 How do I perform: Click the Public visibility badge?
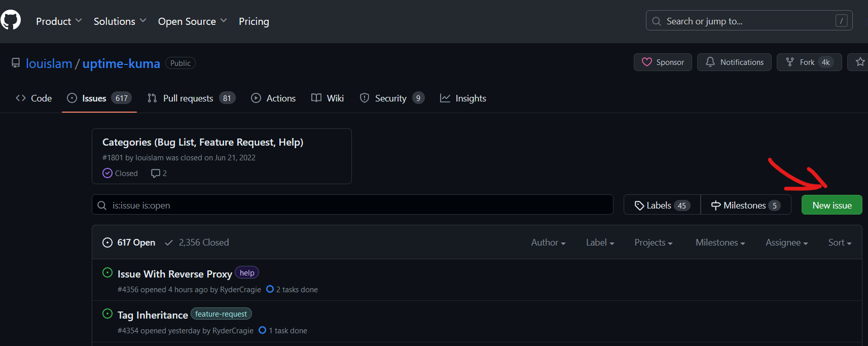pyautogui.click(x=180, y=63)
